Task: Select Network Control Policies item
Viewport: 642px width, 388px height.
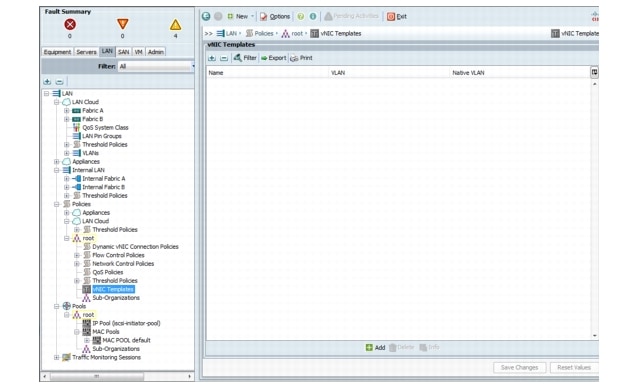Action: [x=123, y=264]
